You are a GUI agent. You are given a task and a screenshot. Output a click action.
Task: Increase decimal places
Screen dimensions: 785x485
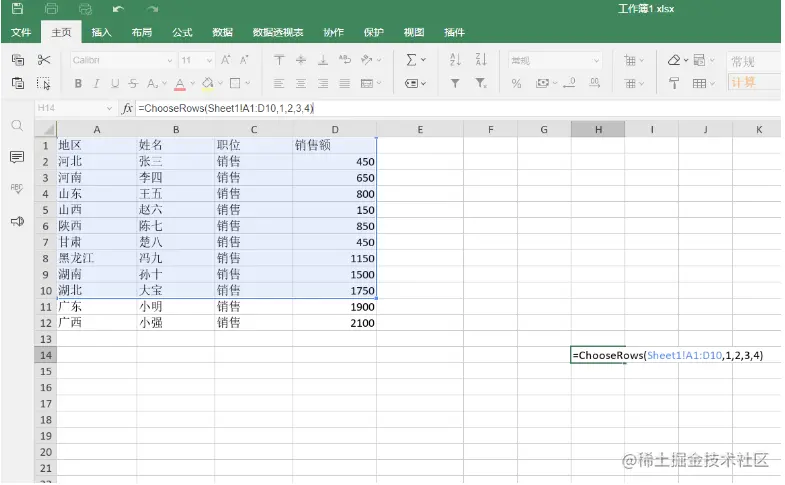coord(594,83)
